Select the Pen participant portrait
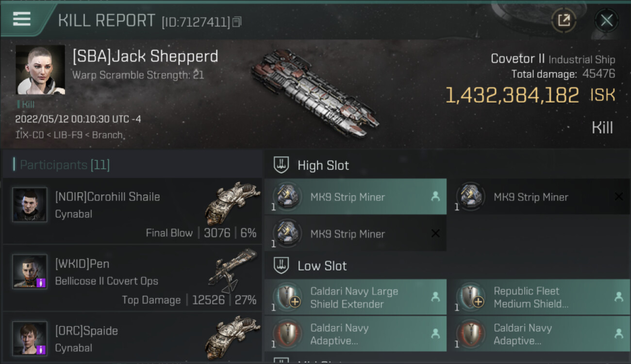The width and height of the screenshot is (631, 364). coord(30,272)
